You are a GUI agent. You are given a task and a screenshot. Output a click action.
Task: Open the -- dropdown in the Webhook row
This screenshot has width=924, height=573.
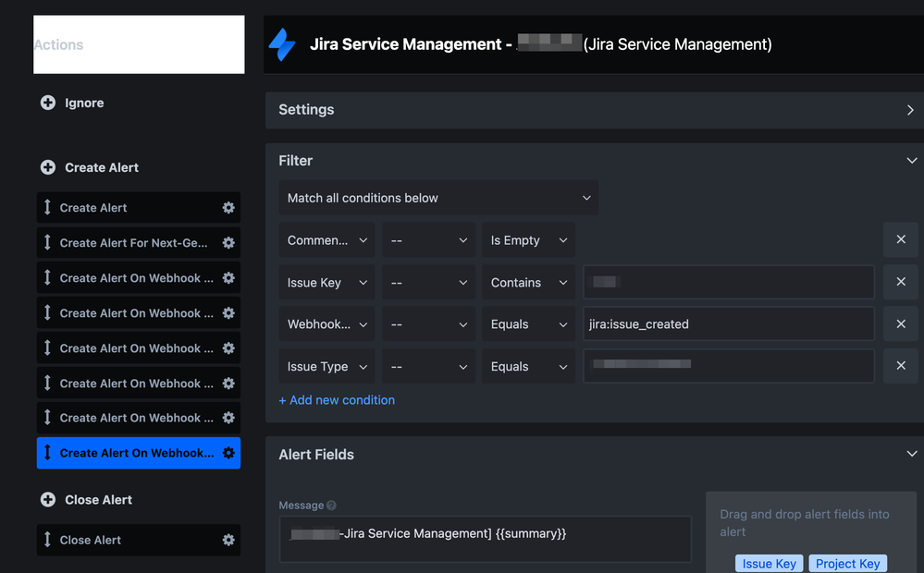pos(428,324)
